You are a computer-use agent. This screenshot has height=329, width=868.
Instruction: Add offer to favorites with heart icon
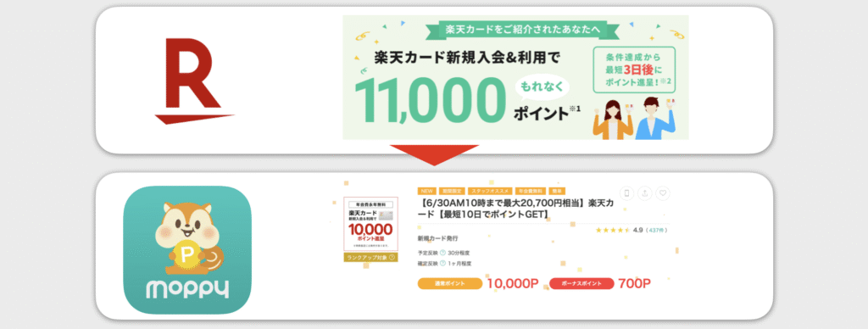(663, 193)
